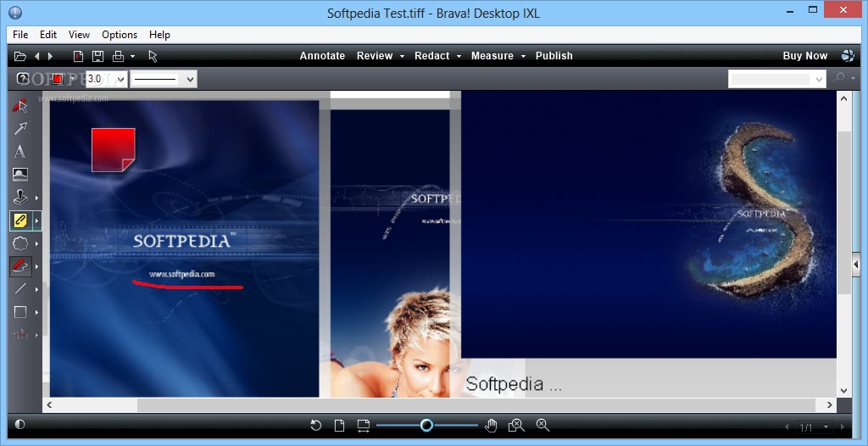This screenshot has height=446, width=868.
Task: Click the search magnifier icon
Action: point(840,78)
